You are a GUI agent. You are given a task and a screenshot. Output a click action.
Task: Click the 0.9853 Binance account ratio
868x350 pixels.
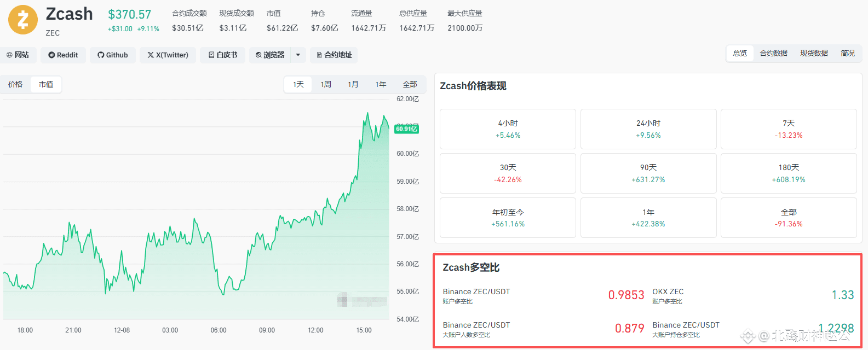626,295
